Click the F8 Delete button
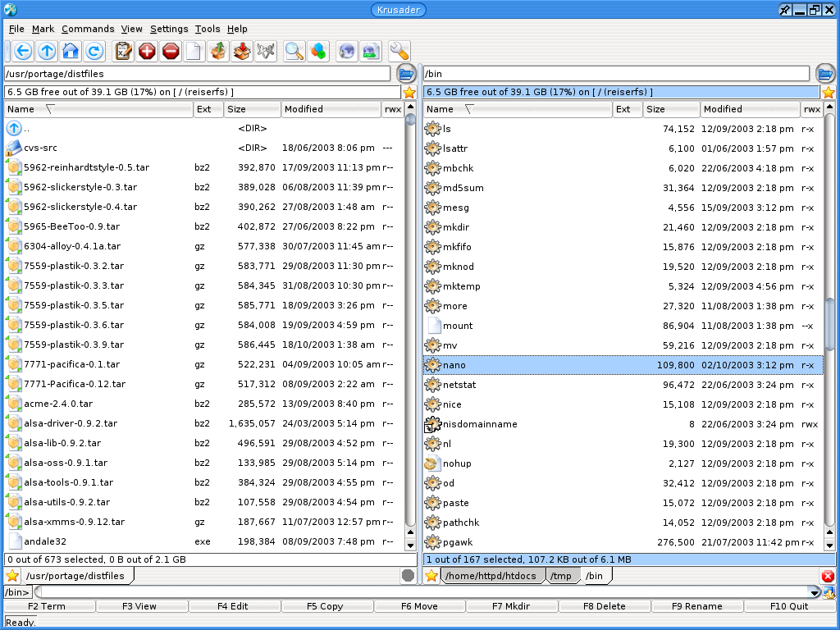 pos(605,606)
